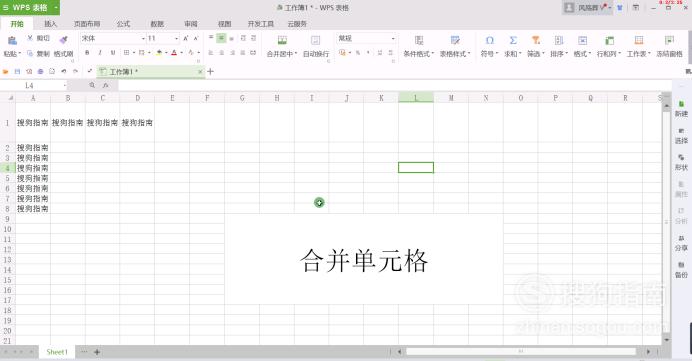Click the Filter (筛选) funnel icon
Screen dimensions: 692x361
[x=536, y=41]
